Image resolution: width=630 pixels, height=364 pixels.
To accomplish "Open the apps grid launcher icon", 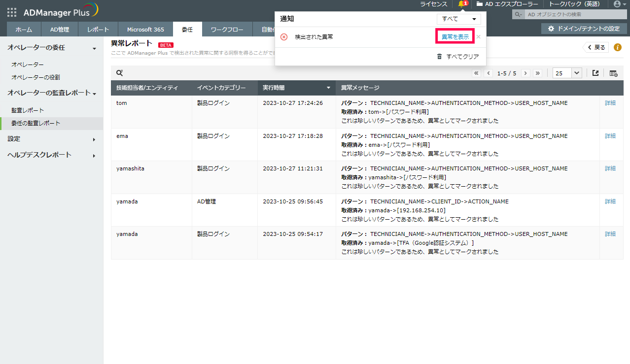I will tap(12, 12).
